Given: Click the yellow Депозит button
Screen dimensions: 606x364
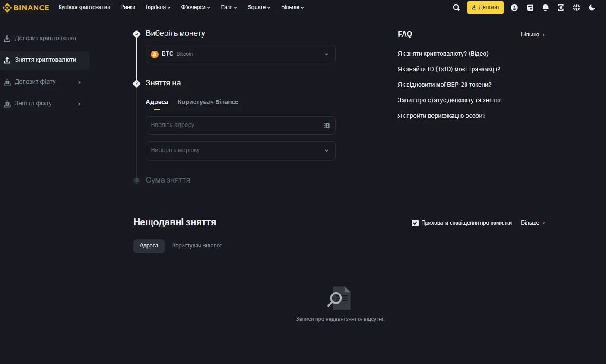Looking at the screenshot, I should pyautogui.click(x=485, y=7).
